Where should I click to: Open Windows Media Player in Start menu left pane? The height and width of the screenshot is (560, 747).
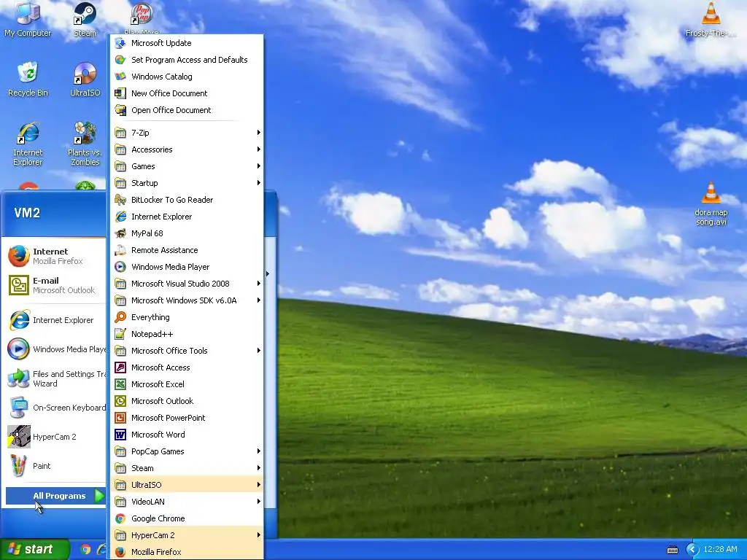point(53,349)
